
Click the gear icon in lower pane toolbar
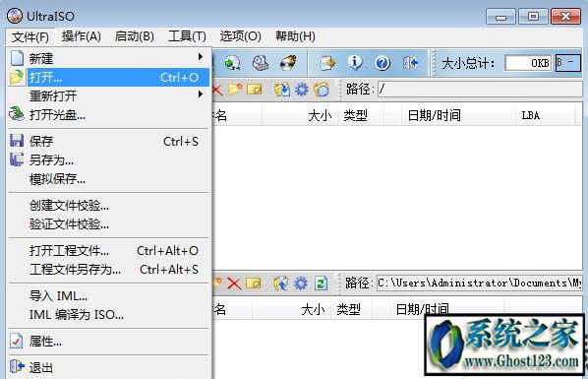click(x=300, y=284)
